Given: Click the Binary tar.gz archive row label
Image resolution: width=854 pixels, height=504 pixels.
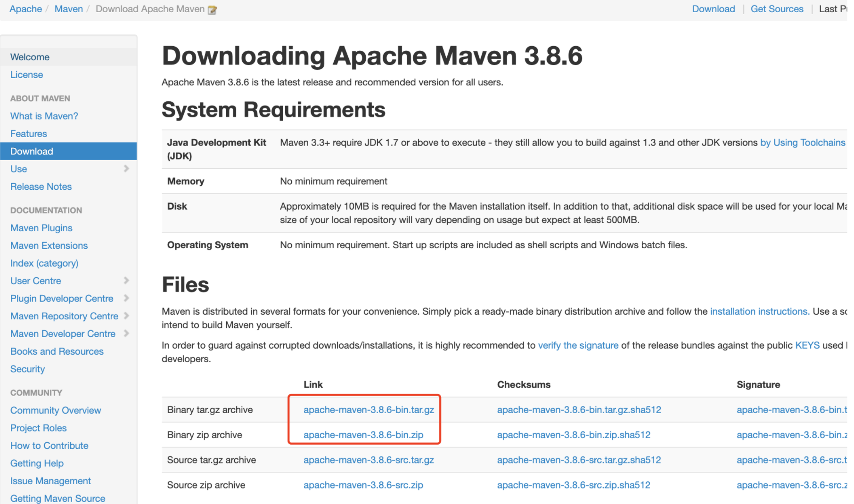Looking at the screenshot, I should [x=210, y=410].
